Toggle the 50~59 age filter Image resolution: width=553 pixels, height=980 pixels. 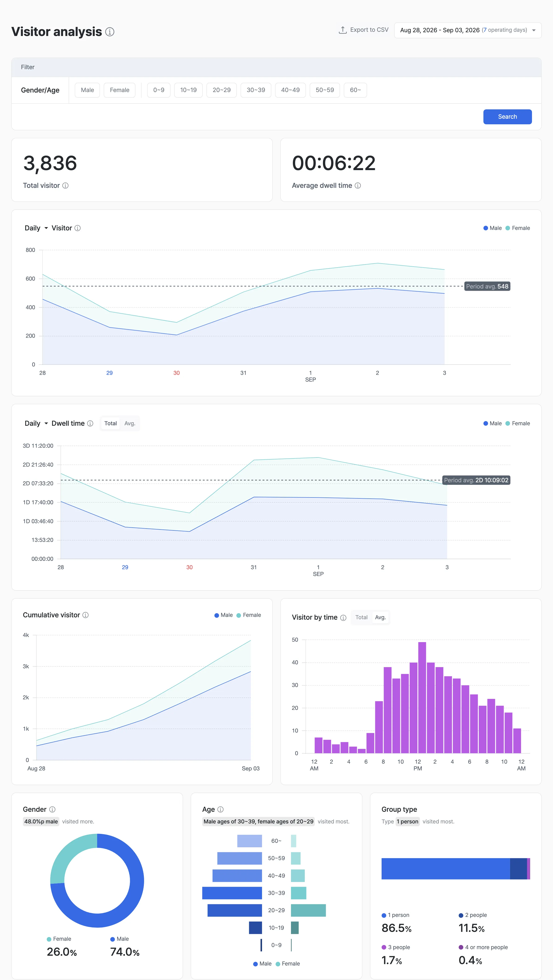325,90
